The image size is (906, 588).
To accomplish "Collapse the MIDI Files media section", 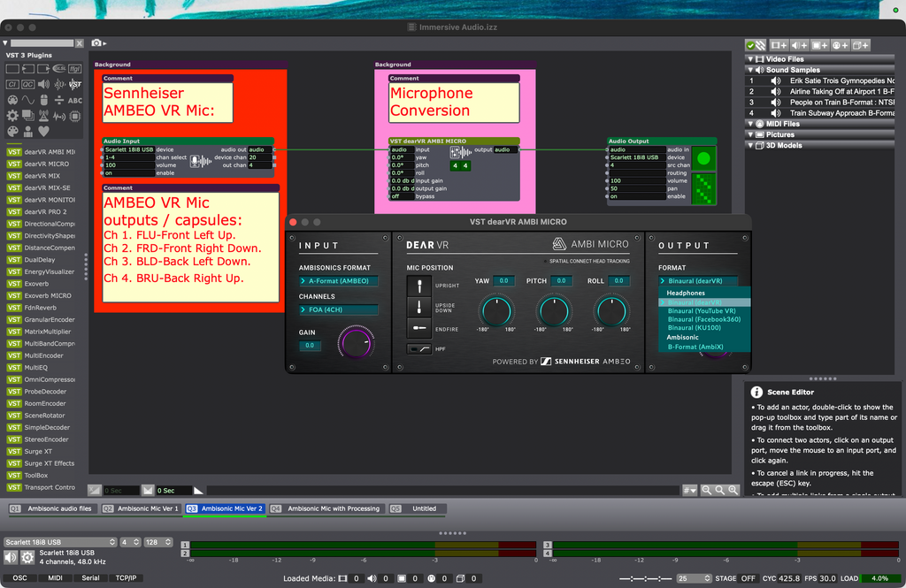I will [750, 124].
